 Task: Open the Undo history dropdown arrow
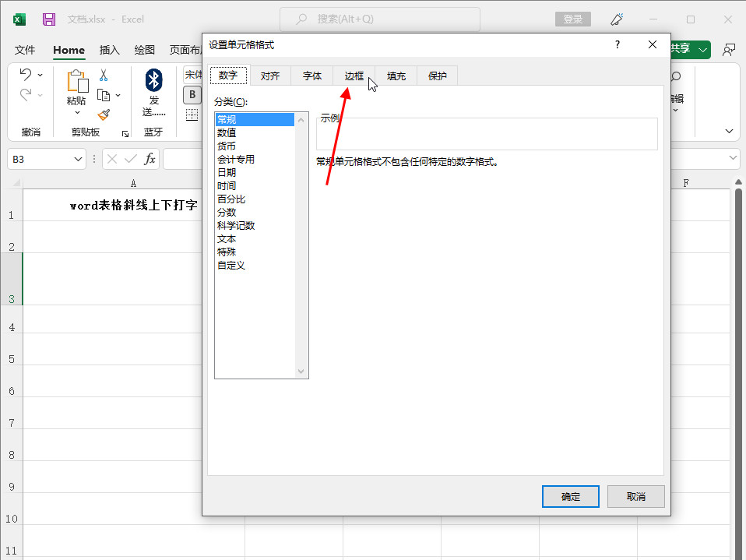40,75
